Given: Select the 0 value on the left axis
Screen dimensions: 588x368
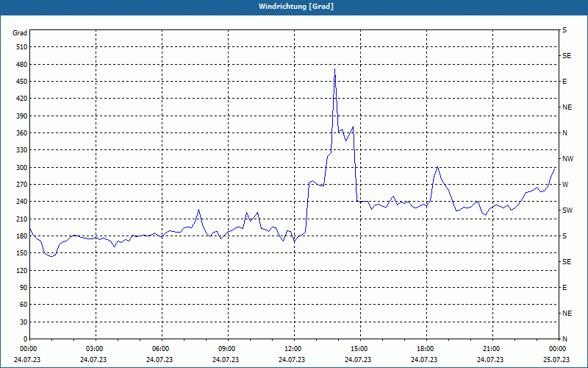Looking at the screenshot, I should (26, 339).
